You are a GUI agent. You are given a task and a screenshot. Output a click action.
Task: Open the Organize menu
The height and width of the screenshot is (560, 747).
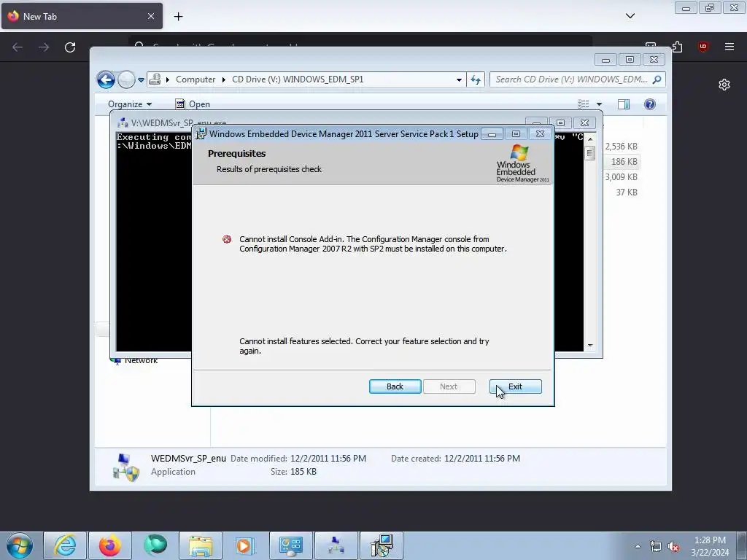130,104
